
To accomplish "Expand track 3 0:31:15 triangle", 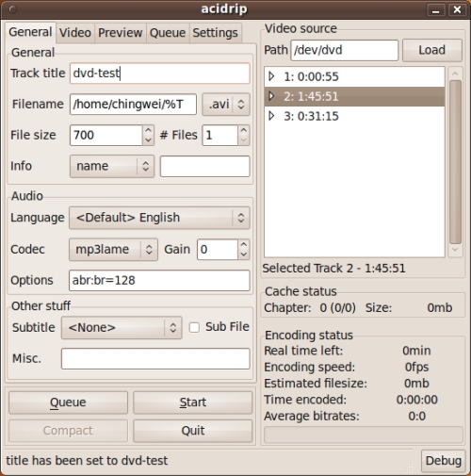I will [x=271, y=116].
